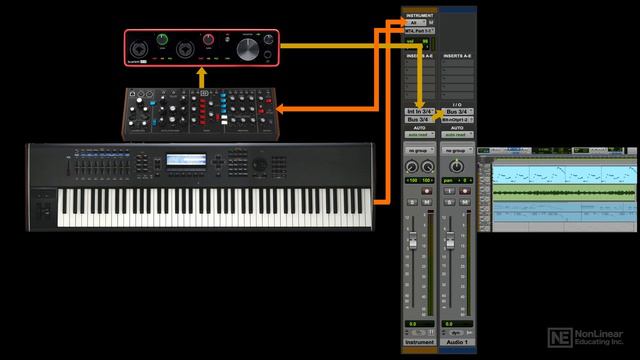Open Audio 1 track's Bus 3/4 input selector
Viewport: 640px width, 360px height.
point(458,111)
